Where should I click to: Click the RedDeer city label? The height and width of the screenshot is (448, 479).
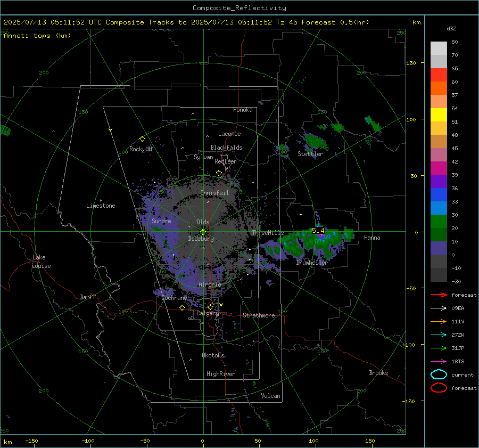click(226, 161)
